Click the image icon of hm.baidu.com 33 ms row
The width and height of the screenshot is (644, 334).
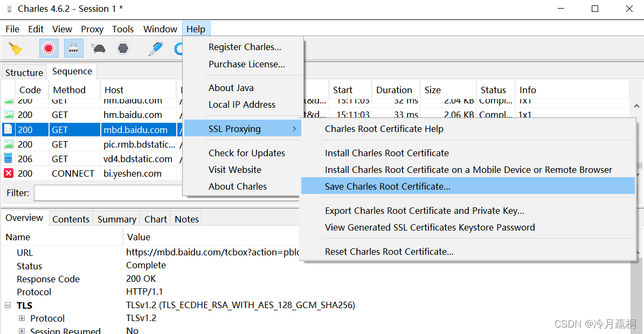[x=8, y=115]
